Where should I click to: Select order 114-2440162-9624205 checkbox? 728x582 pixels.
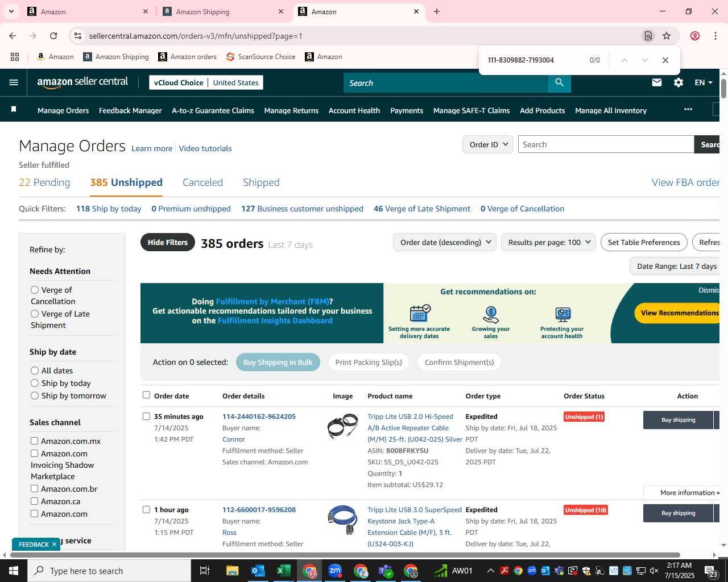point(147,417)
